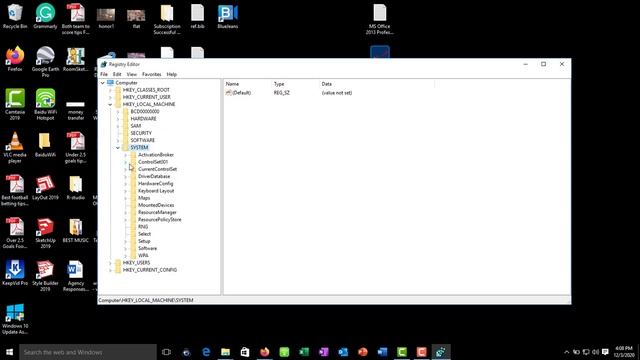
Task: Expand the ControlSet001 arrow
Action: (126, 162)
